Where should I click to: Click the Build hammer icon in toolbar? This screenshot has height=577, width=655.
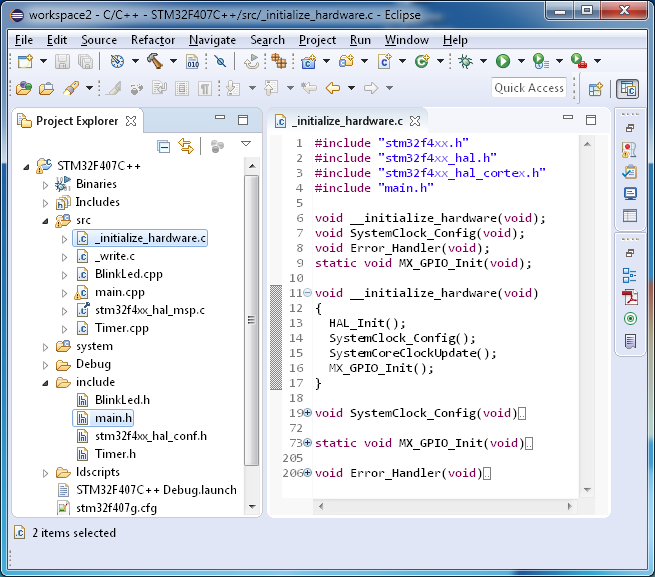point(155,62)
